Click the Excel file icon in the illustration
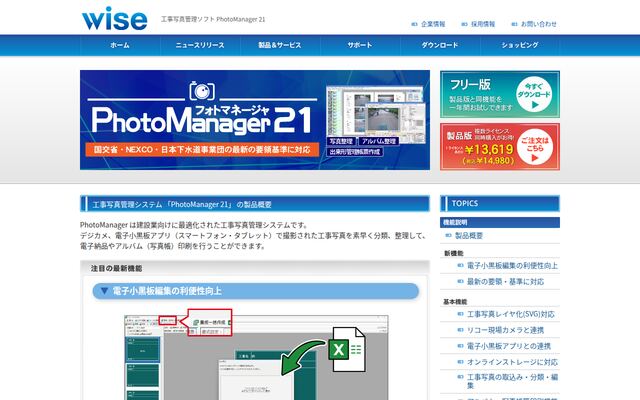The width and height of the screenshot is (640, 400). [x=347, y=349]
